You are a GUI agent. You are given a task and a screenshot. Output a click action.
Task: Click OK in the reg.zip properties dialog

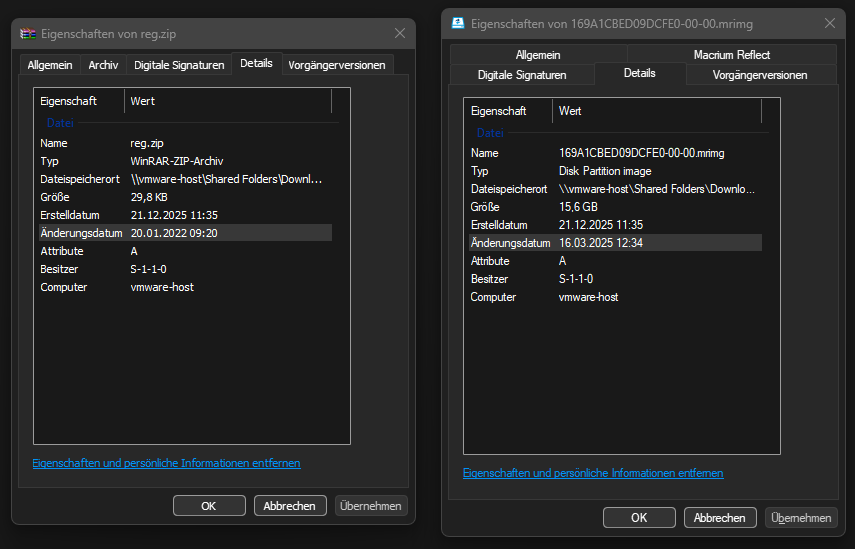pyautogui.click(x=208, y=506)
